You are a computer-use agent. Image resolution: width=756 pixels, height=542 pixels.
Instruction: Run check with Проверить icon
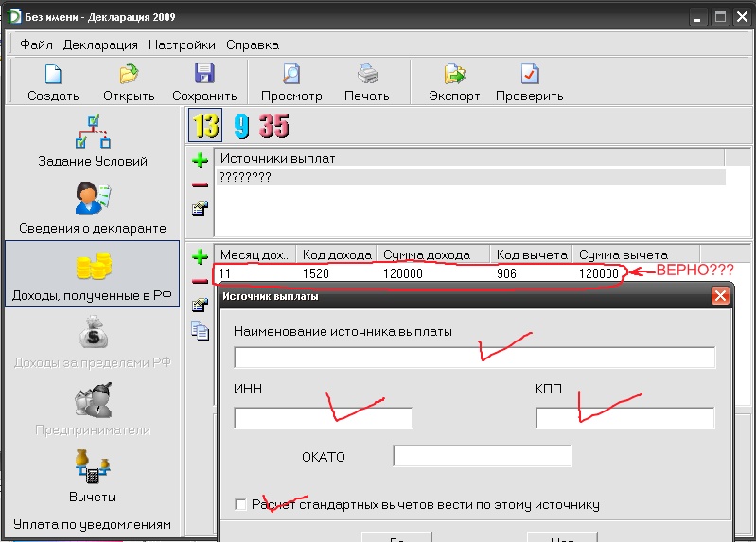coord(530,76)
